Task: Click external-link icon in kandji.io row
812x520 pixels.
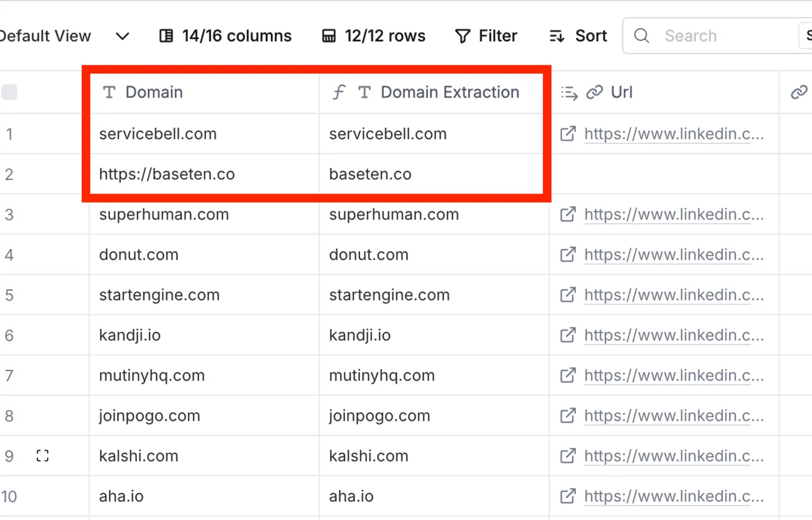Action: [568, 335]
